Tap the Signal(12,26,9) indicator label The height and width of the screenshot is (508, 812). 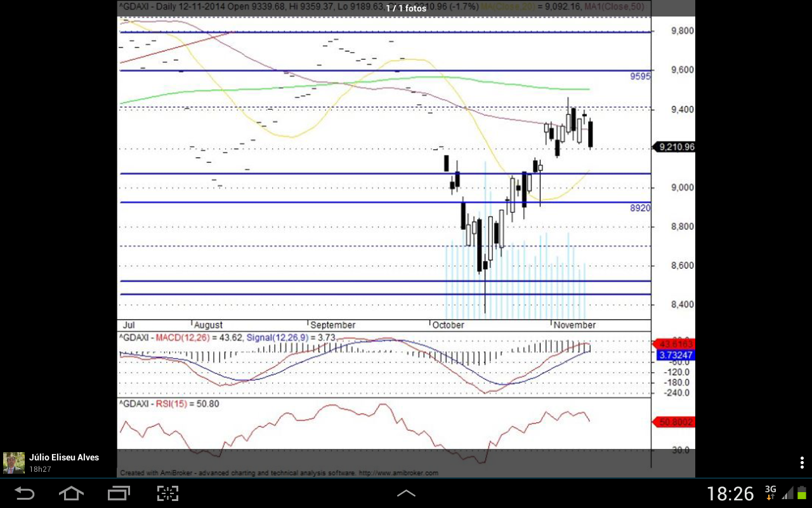tap(277, 338)
